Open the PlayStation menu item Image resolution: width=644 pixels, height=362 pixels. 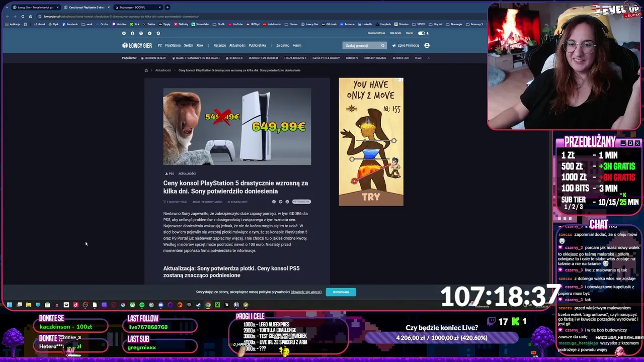click(173, 45)
